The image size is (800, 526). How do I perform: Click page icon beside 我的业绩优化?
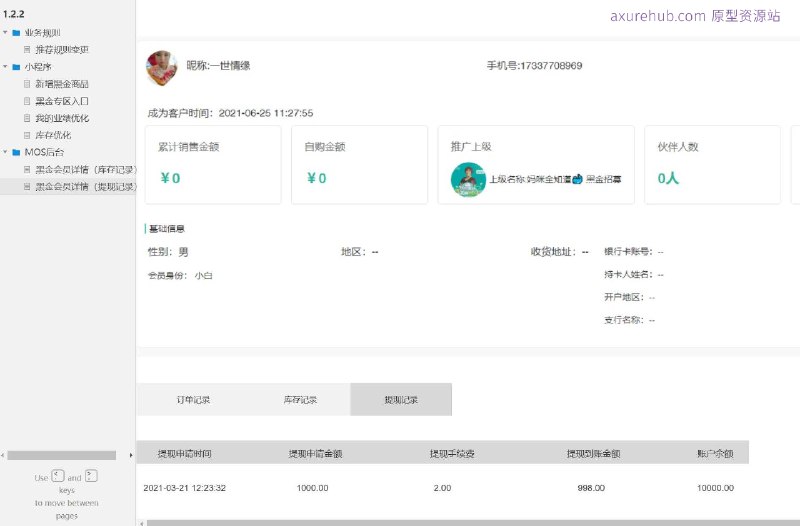pos(27,118)
